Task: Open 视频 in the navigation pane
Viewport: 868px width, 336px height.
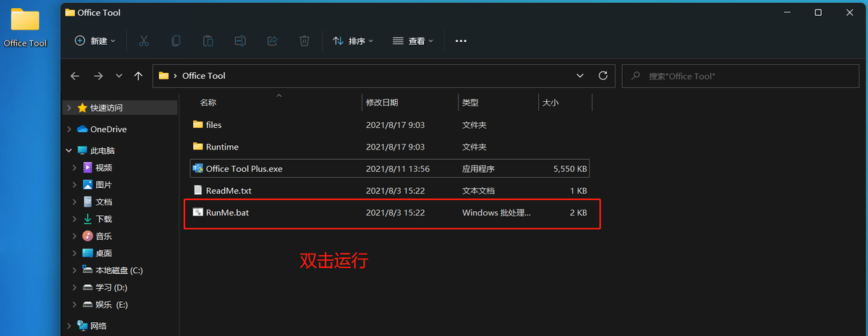Action: 103,168
